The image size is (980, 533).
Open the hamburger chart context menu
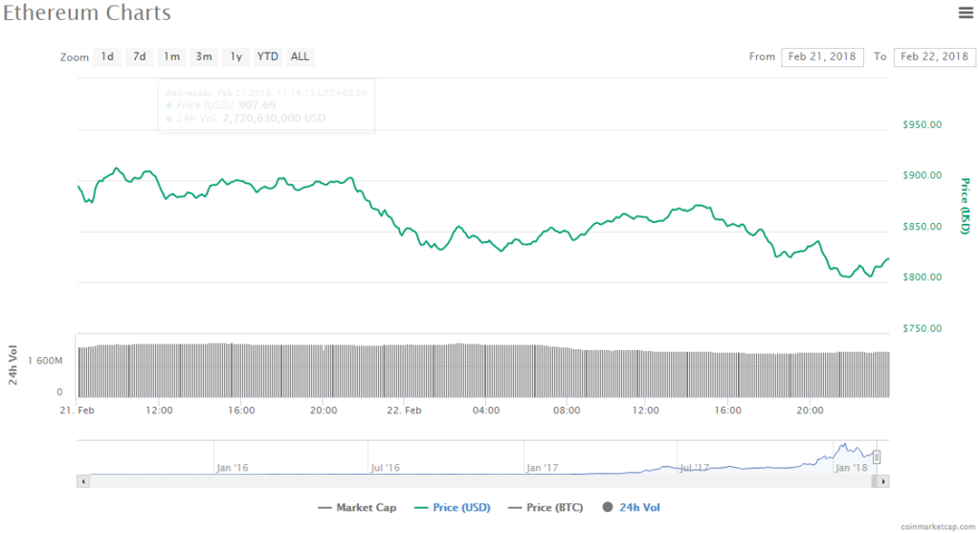click(x=966, y=12)
